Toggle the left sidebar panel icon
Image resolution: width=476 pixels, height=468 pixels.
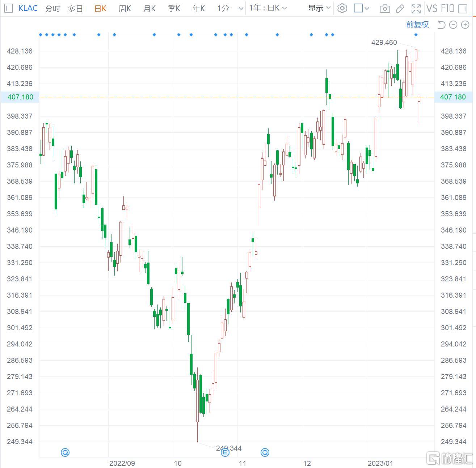coord(9,8)
